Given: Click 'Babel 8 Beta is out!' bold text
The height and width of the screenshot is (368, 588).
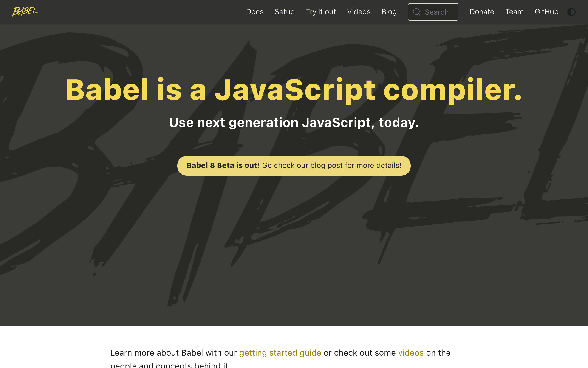Looking at the screenshot, I should click(x=223, y=166).
